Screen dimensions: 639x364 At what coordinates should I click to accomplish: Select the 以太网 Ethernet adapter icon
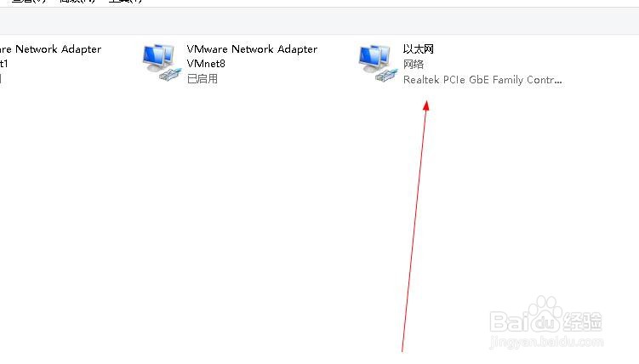(378, 63)
